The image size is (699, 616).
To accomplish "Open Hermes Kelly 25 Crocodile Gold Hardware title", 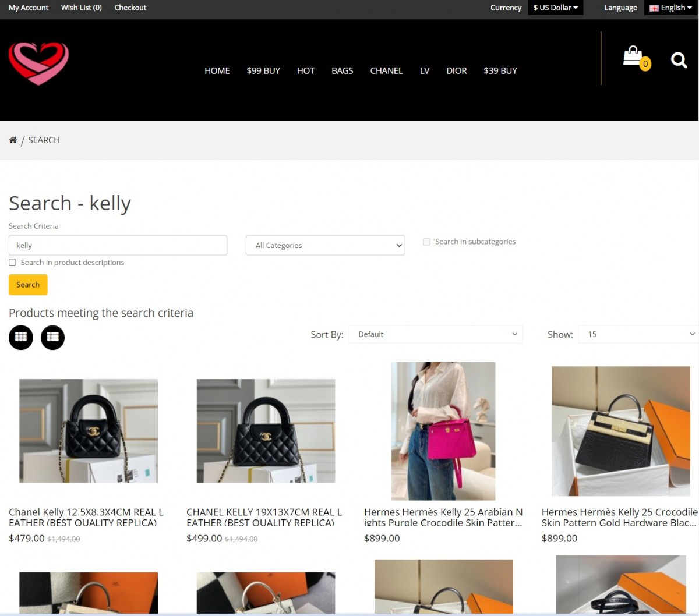I will (x=620, y=517).
